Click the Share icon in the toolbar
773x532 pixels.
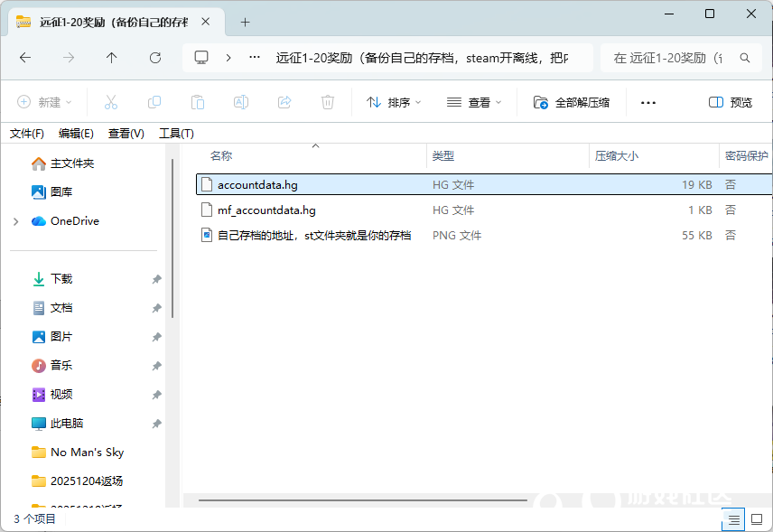(x=284, y=101)
